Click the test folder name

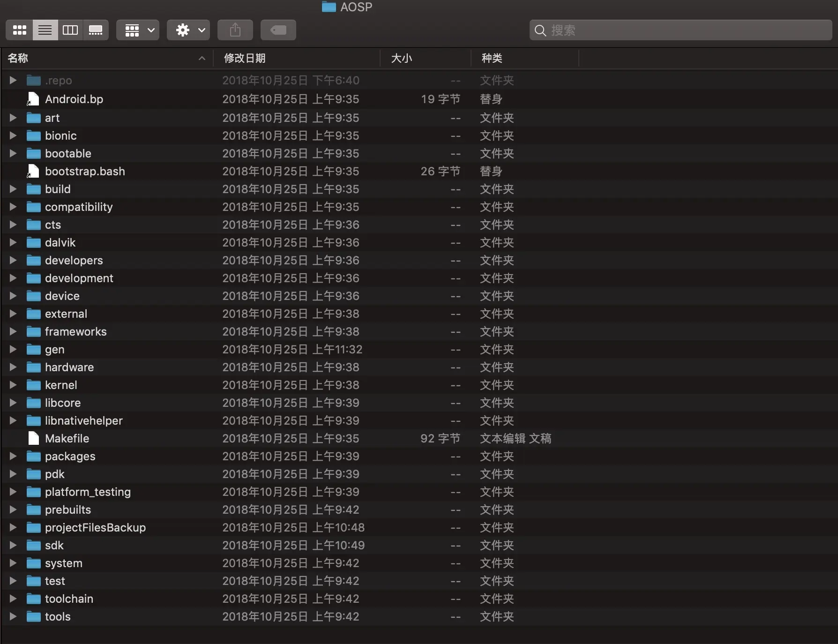55,581
